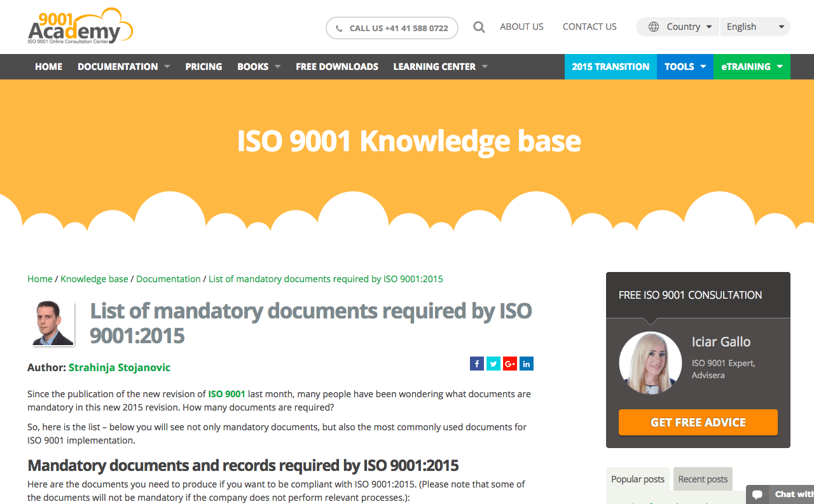Click the globe icon beside Country
This screenshot has height=504, width=814.
point(654,27)
